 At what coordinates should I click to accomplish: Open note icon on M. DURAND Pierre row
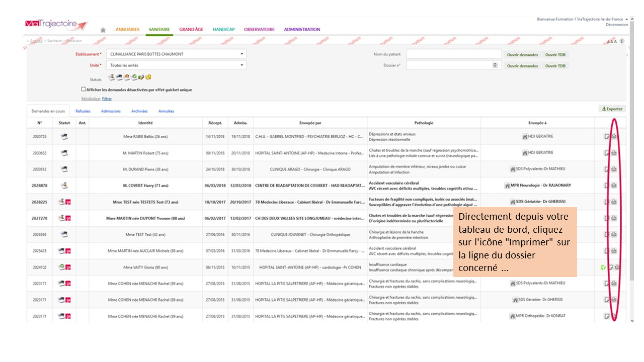[607, 169]
